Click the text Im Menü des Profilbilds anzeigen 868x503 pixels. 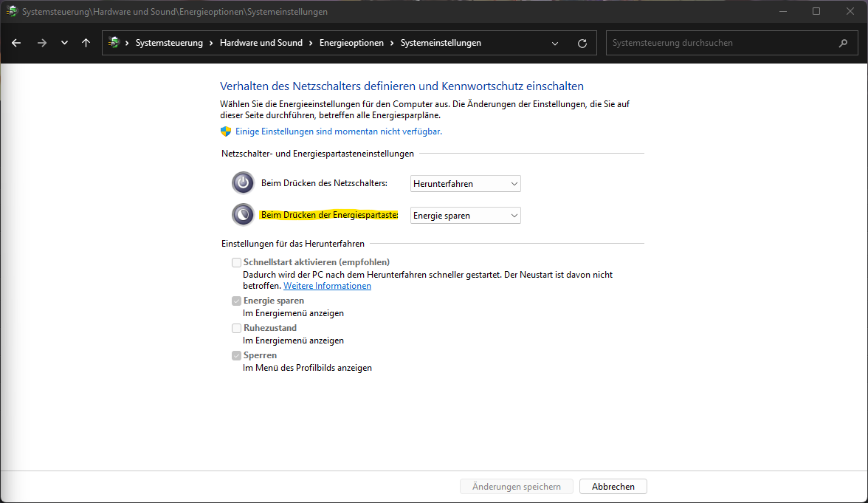pyautogui.click(x=307, y=368)
